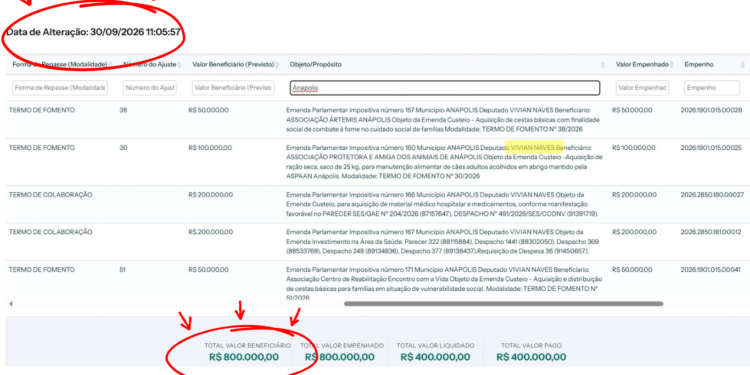750x375 pixels.
Task: Click sort arrows beside Objeto/Propósito header
Action: click(x=603, y=65)
